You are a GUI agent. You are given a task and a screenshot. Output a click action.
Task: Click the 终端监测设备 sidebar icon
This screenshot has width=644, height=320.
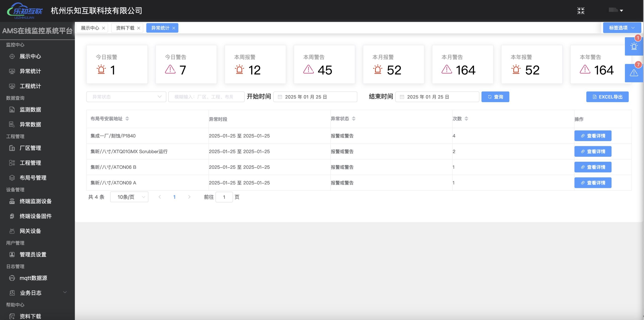12,201
